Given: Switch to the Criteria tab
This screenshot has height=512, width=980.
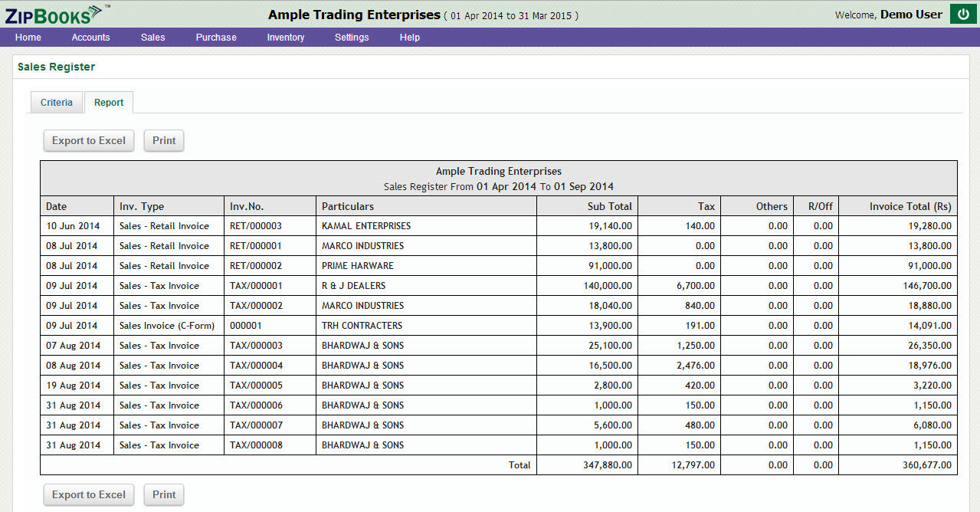Looking at the screenshot, I should point(57,103).
